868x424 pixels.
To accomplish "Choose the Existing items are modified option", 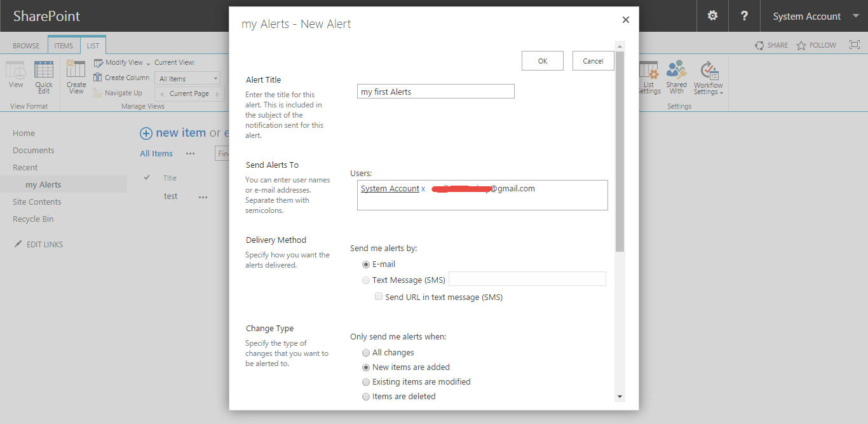I will point(366,381).
